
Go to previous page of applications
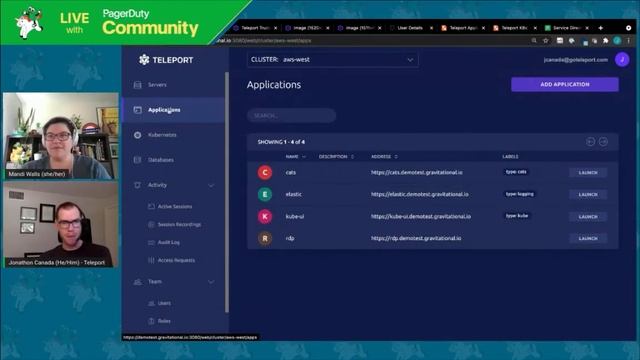click(x=590, y=142)
